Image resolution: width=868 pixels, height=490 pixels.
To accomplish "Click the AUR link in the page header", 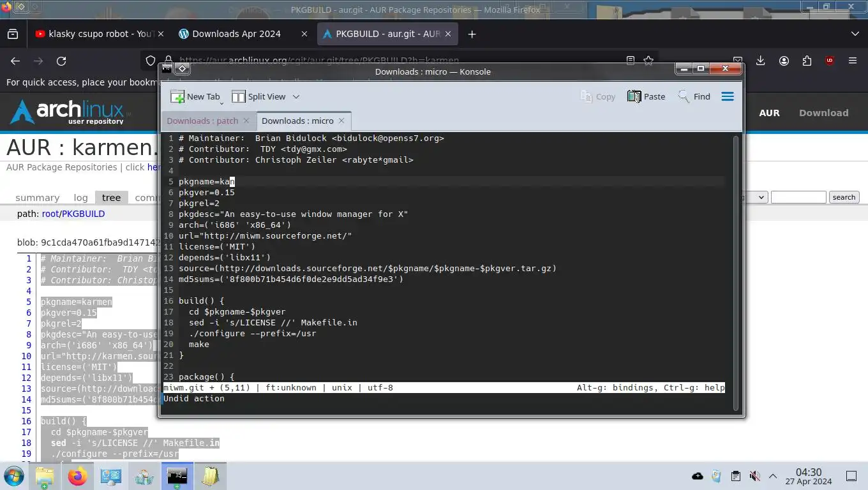I will click(769, 113).
